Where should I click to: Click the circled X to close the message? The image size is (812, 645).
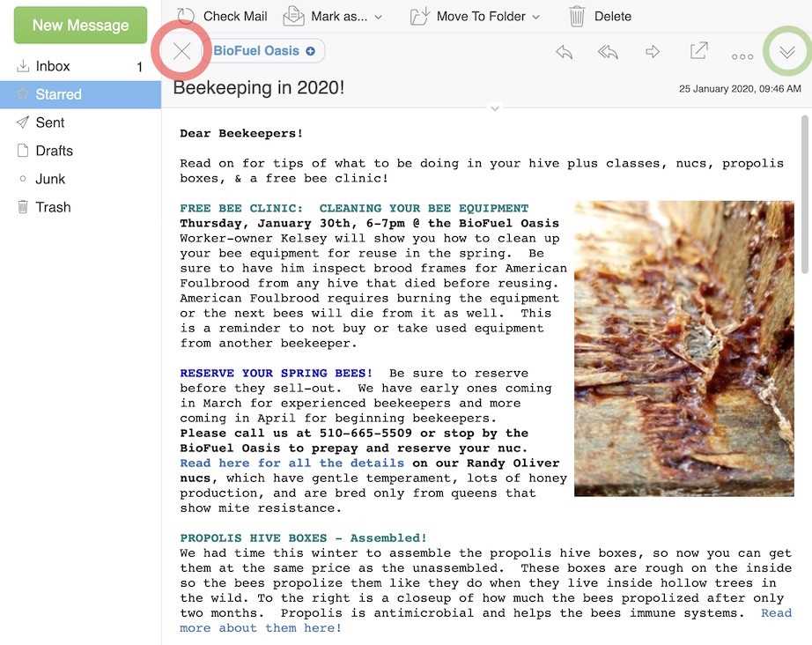pos(181,51)
